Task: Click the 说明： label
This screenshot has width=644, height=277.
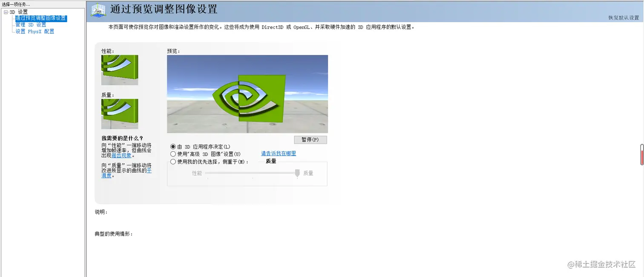Action: (x=101, y=212)
